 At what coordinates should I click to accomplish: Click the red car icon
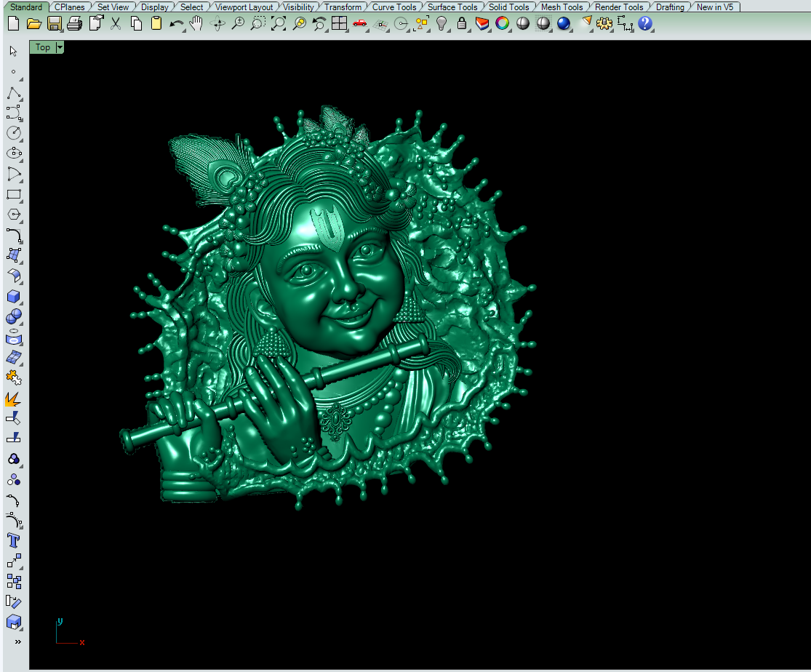tap(359, 24)
